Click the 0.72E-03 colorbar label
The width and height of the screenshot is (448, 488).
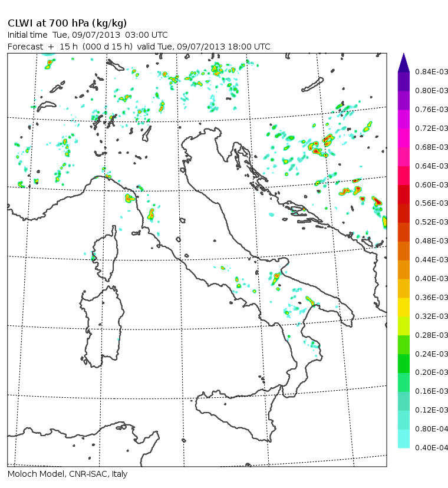click(431, 128)
